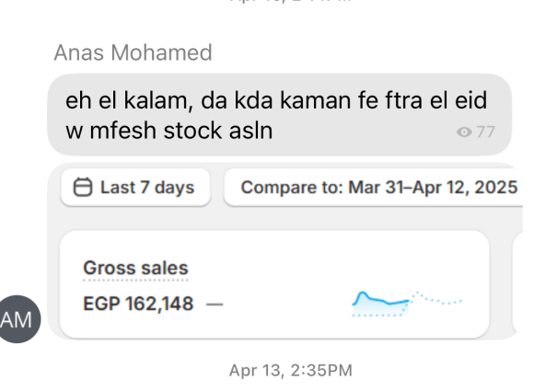Click the eye views icon beside 77
This screenshot has width=557, height=392.
[464, 133]
